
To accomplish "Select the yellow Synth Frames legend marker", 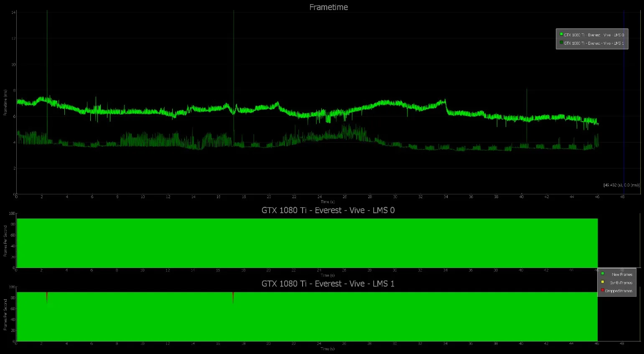I will pos(603,282).
